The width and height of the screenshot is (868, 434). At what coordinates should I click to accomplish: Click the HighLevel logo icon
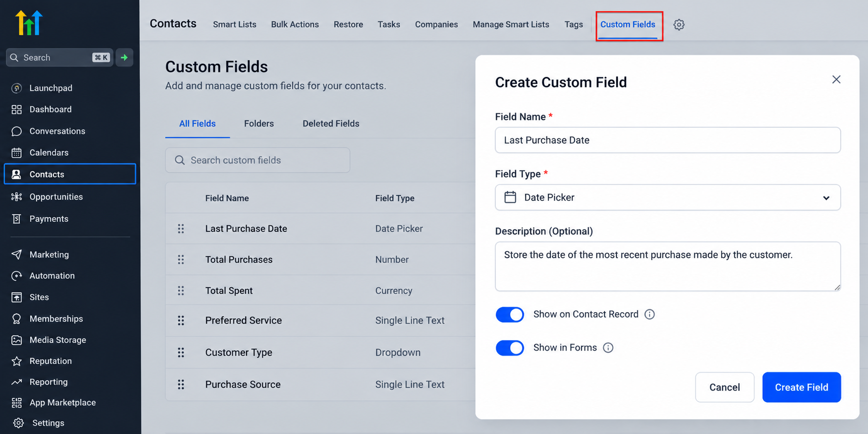click(29, 23)
